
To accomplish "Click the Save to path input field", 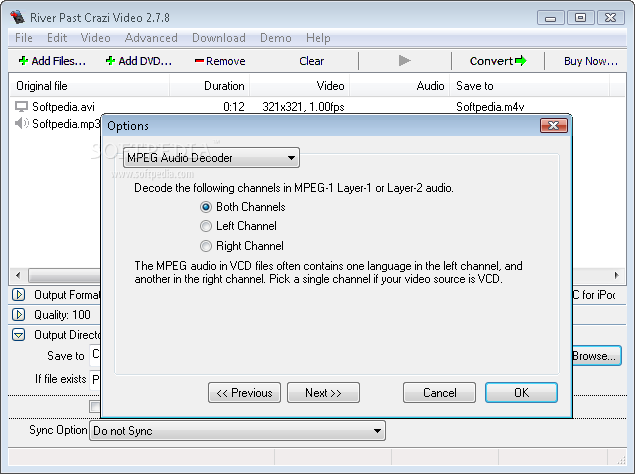I will point(95,355).
